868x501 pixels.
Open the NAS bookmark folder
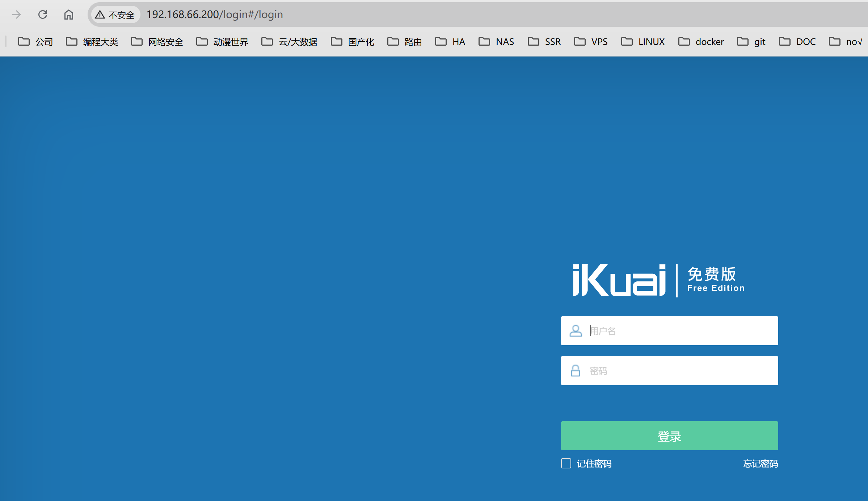click(x=496, y=42)
